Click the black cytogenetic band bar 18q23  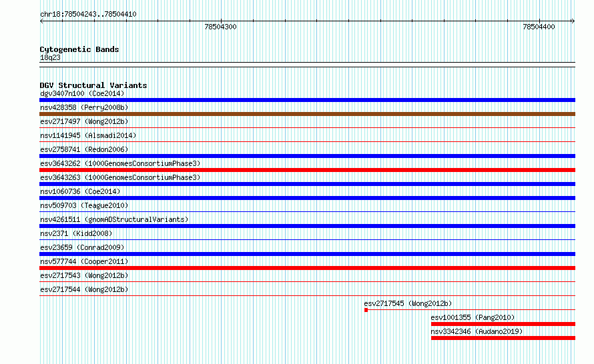click(307, 65)
